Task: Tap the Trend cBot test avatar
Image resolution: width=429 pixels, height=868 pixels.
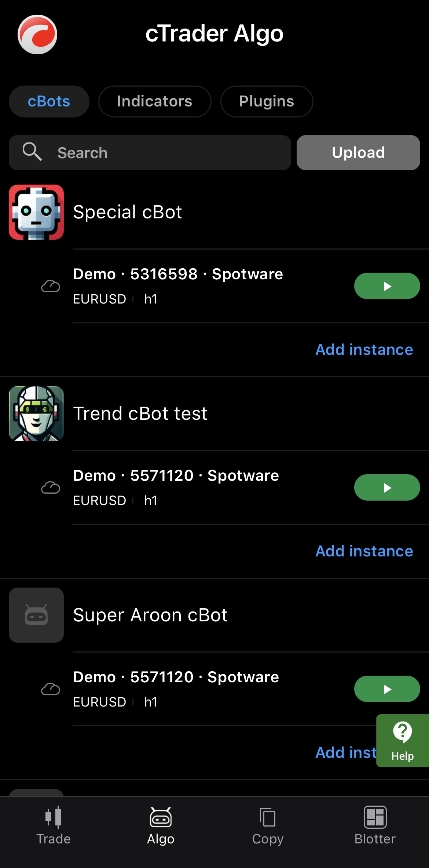Action: point(36,414)
